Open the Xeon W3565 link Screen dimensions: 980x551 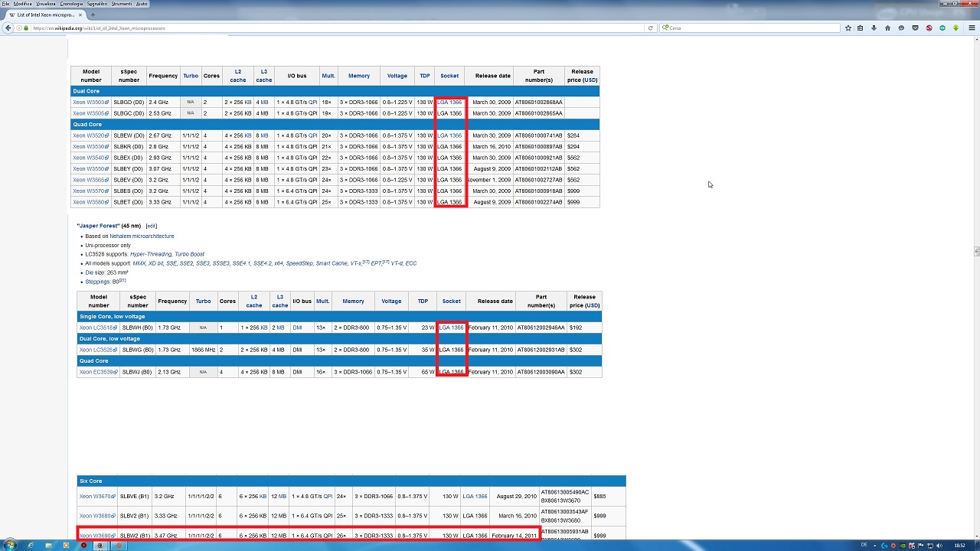[x=91, y=180]
